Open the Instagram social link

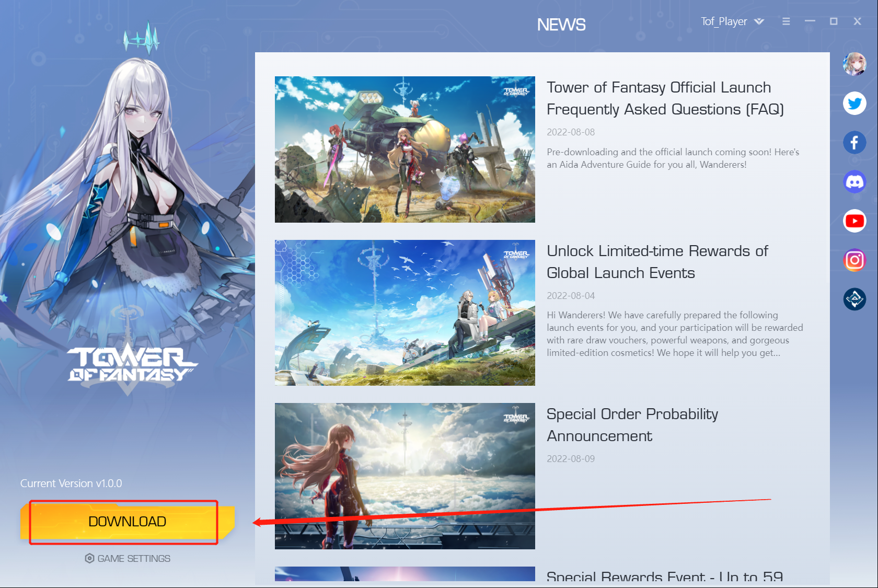click(854, 260)
